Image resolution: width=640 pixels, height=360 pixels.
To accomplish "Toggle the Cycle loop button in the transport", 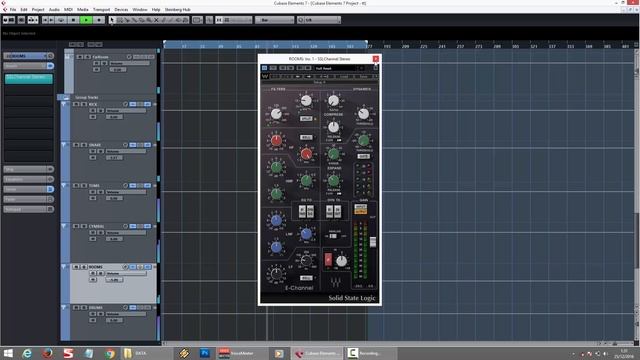I will [62, 20].
